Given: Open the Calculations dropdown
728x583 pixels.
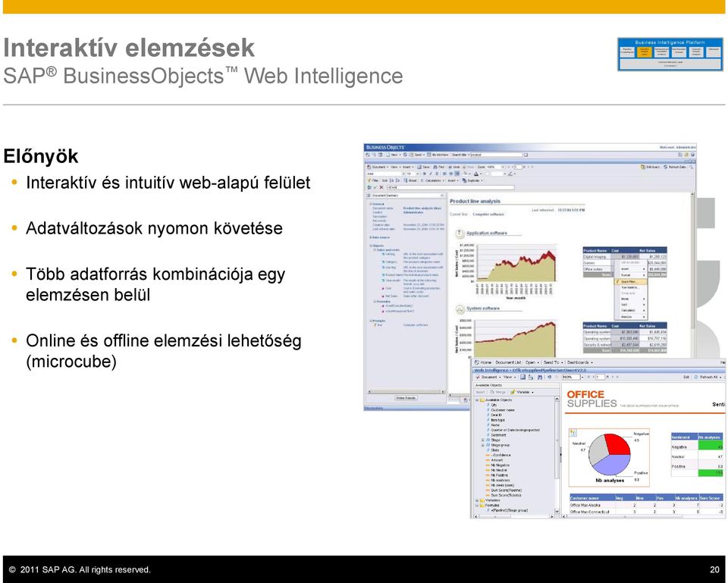Looking at the screenshot, I should [432, 180].
